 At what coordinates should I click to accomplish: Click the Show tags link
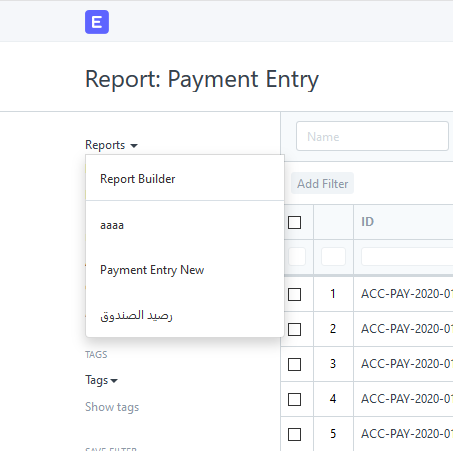112,407
